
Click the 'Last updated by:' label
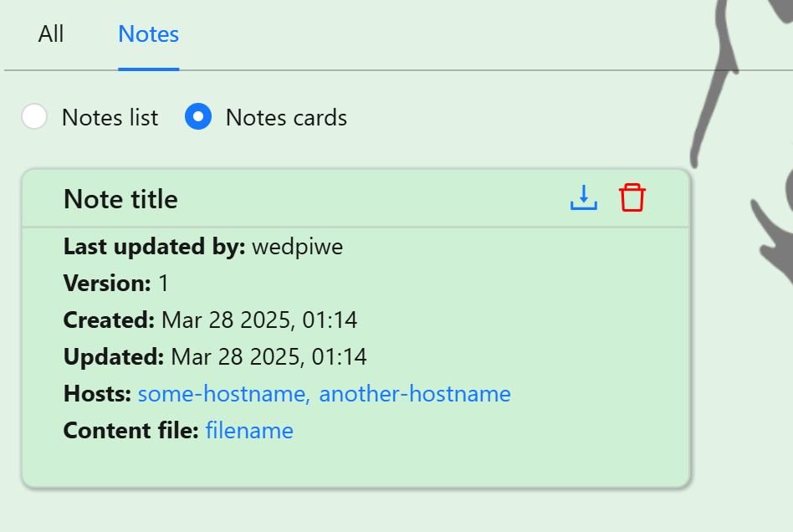154,247
